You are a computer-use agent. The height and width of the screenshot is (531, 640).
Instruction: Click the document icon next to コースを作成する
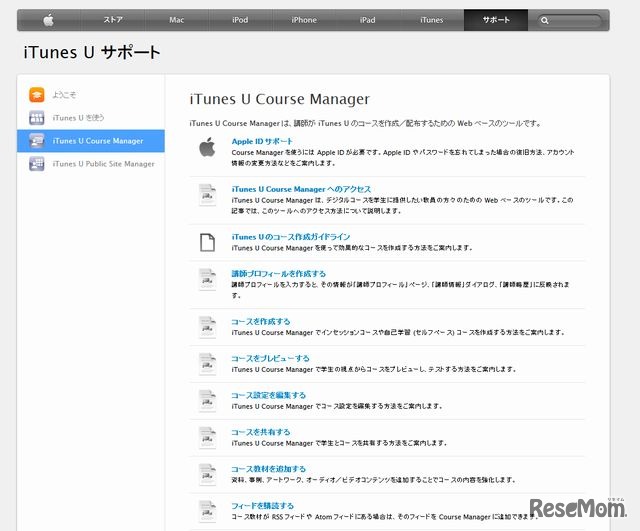[x=207, y=327]
